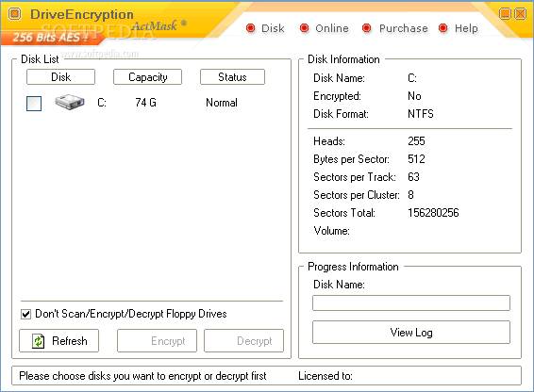Click the Bytes per Sector value 512

[x=416, y=159]
